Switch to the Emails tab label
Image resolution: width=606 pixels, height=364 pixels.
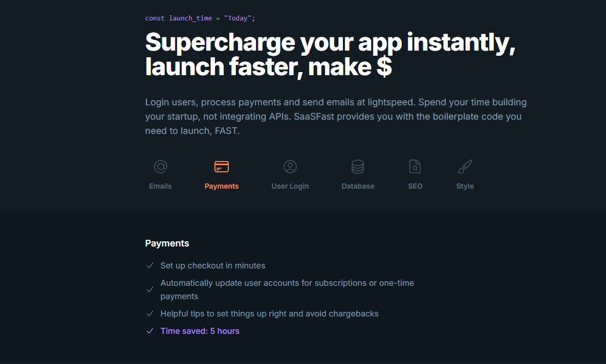tap(160, 186)
